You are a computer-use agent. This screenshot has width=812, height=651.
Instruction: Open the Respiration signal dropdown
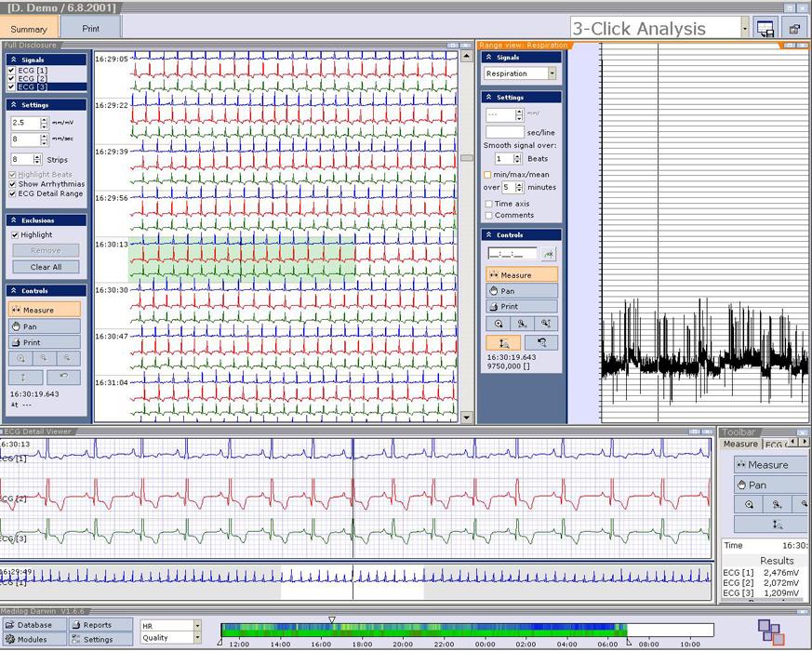tap(552, 73)
